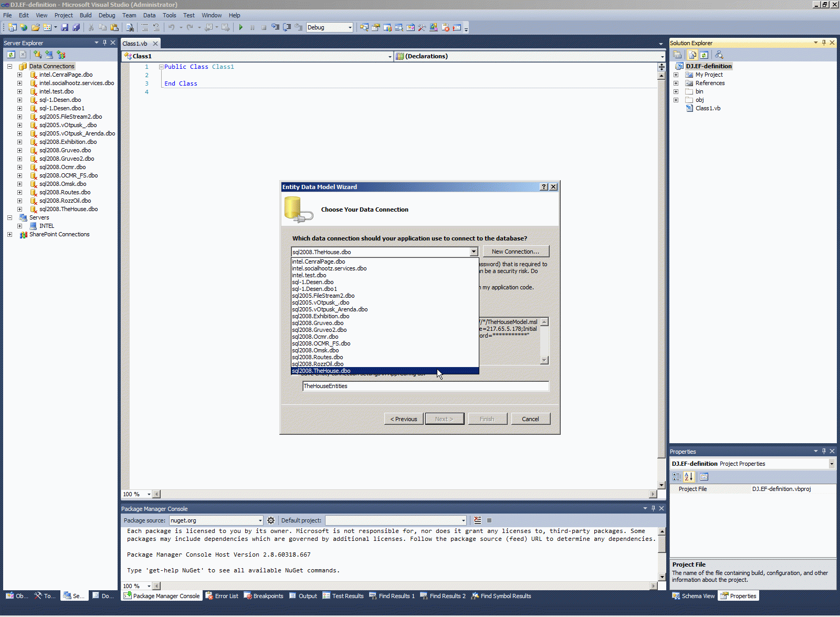This screenshot has height=617, width=840.
Task: Pin the Solution Explorer panel
Action: (x=824, y=43)
